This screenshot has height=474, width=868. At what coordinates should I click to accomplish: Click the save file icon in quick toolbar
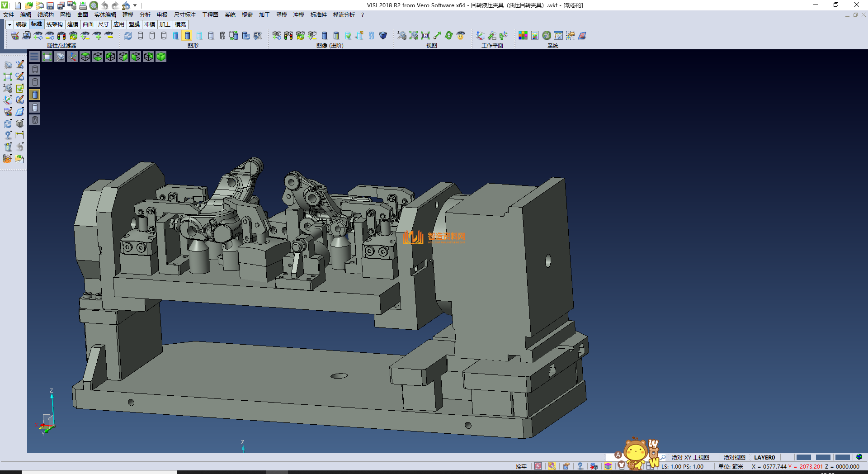tap(50, 5)
